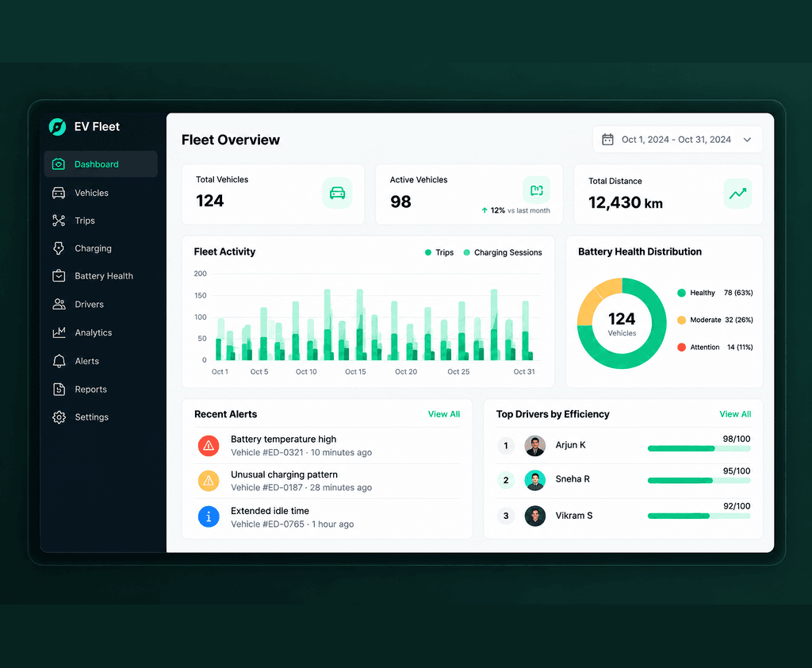Click Vikram S's profile photo
Screen dimensions: 812x668
pos(535,516)
